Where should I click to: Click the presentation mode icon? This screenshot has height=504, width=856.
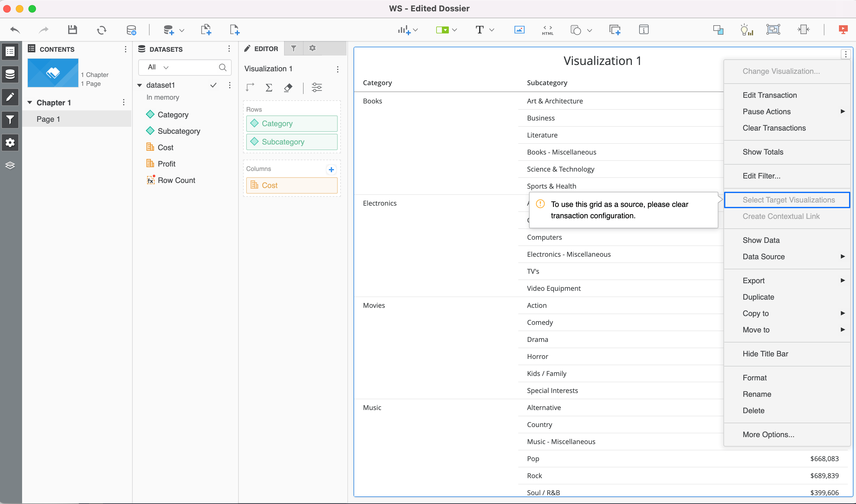click(843, 30)
